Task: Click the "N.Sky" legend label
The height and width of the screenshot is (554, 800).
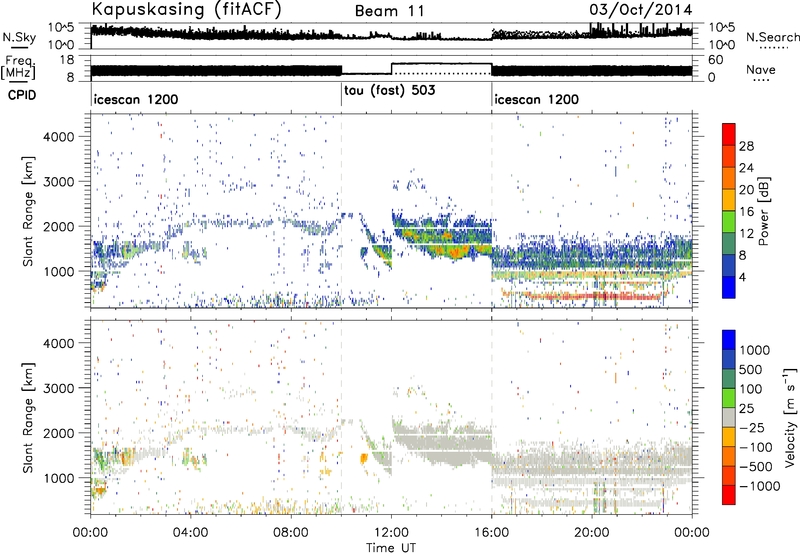Action: (x=19, y=37)
